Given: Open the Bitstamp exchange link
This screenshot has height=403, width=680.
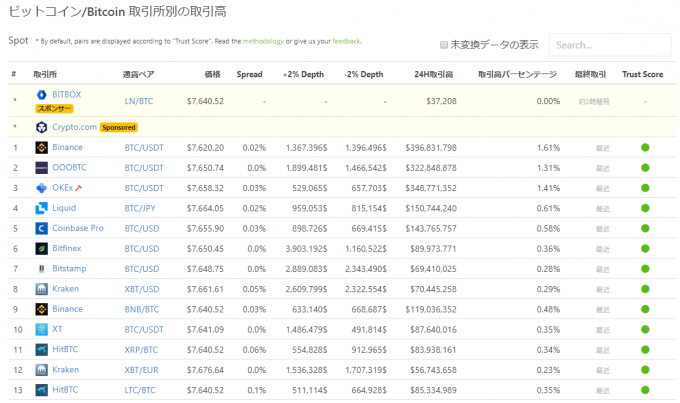Looking at the screenshot, I should [69, 269].
